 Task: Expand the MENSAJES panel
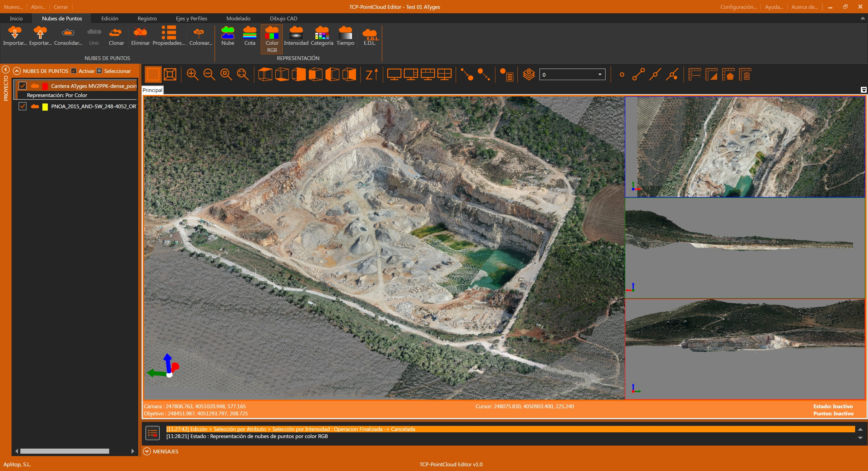click(147, 451)
